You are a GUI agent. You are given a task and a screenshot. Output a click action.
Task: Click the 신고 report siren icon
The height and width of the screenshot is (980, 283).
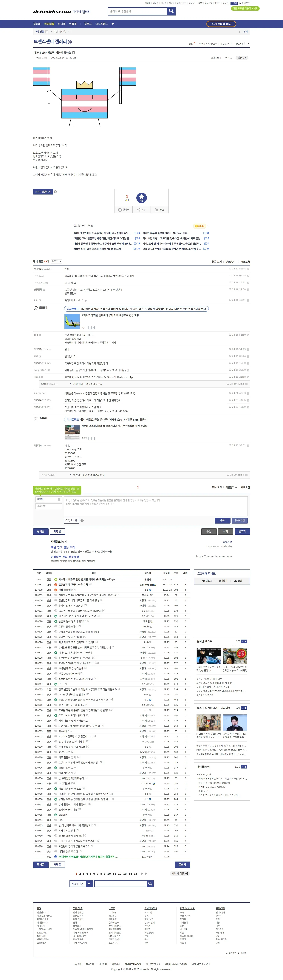pyautogui.click(x=159, y=210)
